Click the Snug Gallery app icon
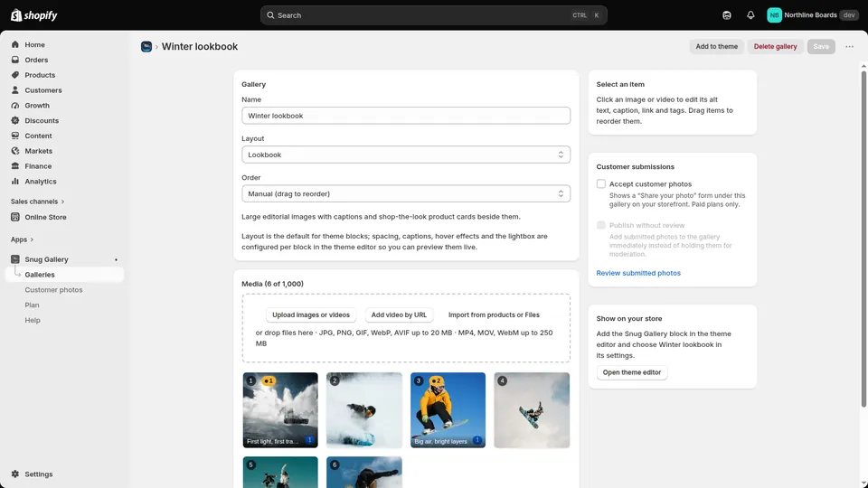Viewport: 868px width, 488px height. [x=15, y=259]
